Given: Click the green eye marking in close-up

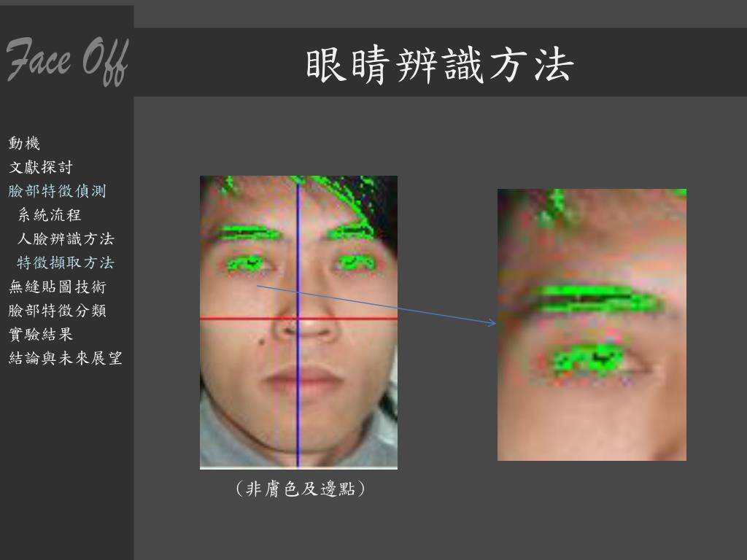Looking at the screenshot, I should coord(589,359).
